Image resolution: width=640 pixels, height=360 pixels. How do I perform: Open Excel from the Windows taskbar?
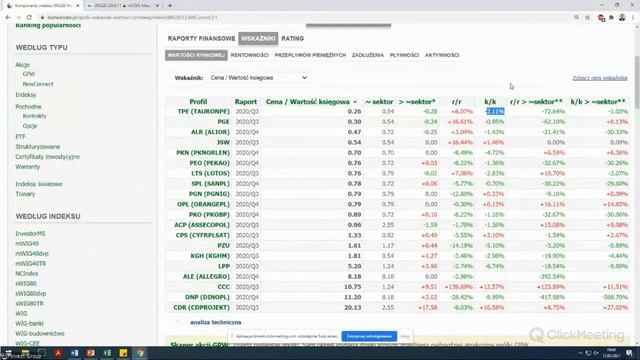pyautogui.click(x=107, y=353)
